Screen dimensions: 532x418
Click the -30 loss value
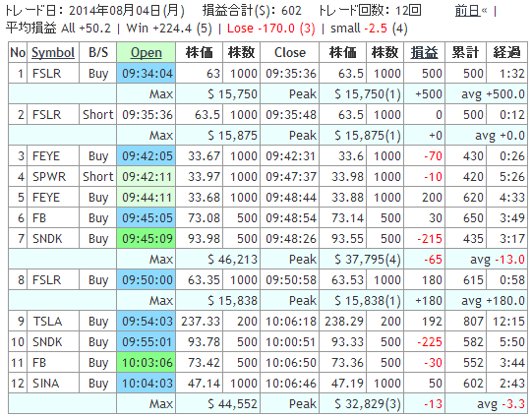click(433, 363)
